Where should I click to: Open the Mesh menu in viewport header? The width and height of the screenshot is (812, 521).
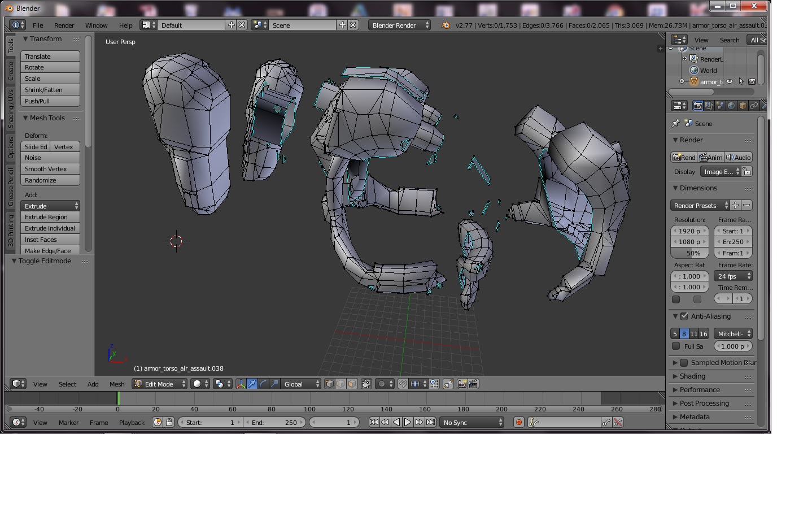coord(117,384)
